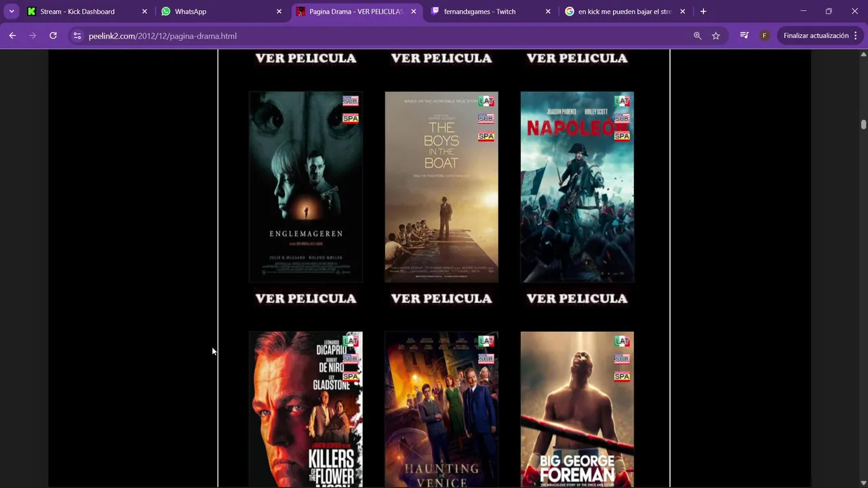Screen dimensions: 868x488
Task: Close the WhatsApp tab
Action: point(279,12)
